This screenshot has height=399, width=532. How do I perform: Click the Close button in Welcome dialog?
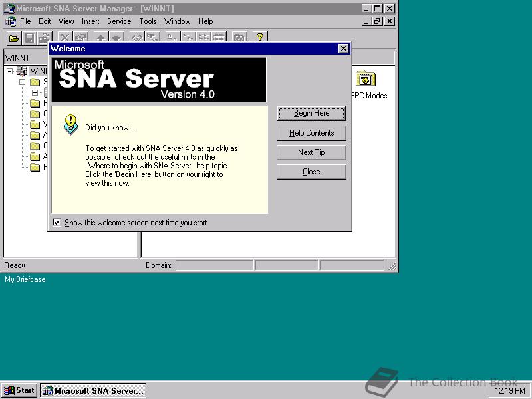[x=311, y=172]
